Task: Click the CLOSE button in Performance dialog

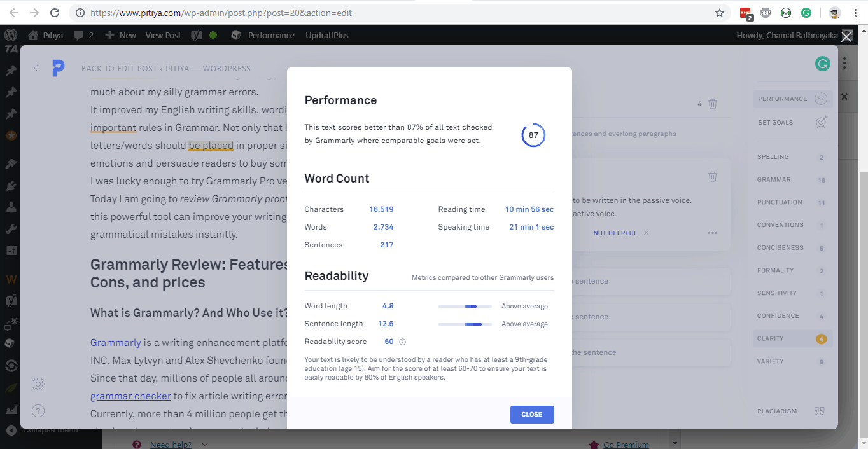Action: (532, 414)
